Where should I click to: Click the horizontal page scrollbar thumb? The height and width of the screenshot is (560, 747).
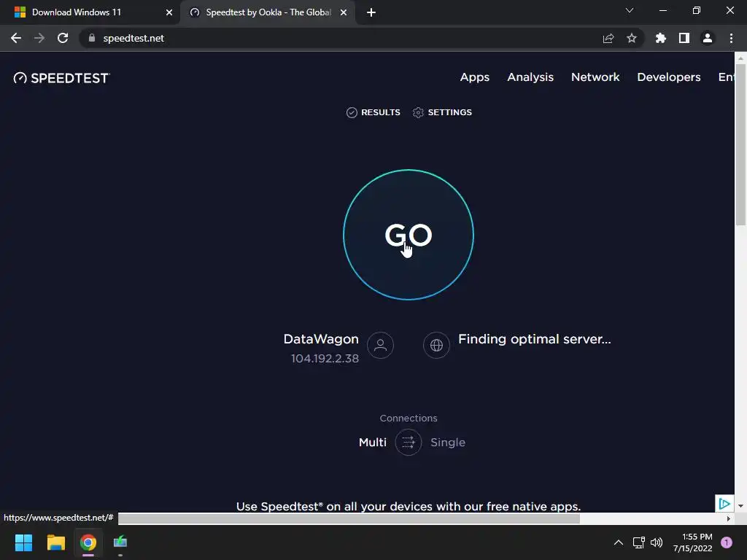(x=349, y=518)
